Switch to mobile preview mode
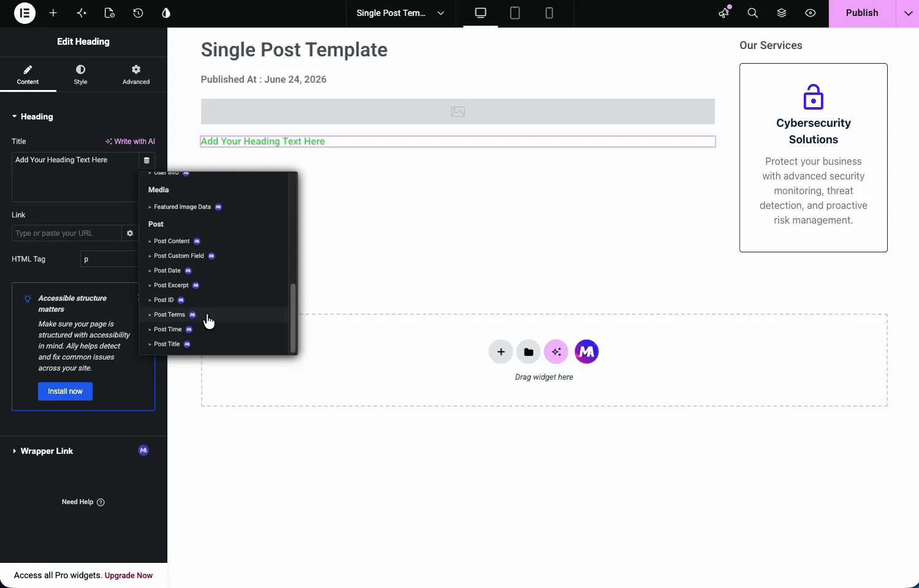This screenshot has width=919, height=588. pos(549,13)
